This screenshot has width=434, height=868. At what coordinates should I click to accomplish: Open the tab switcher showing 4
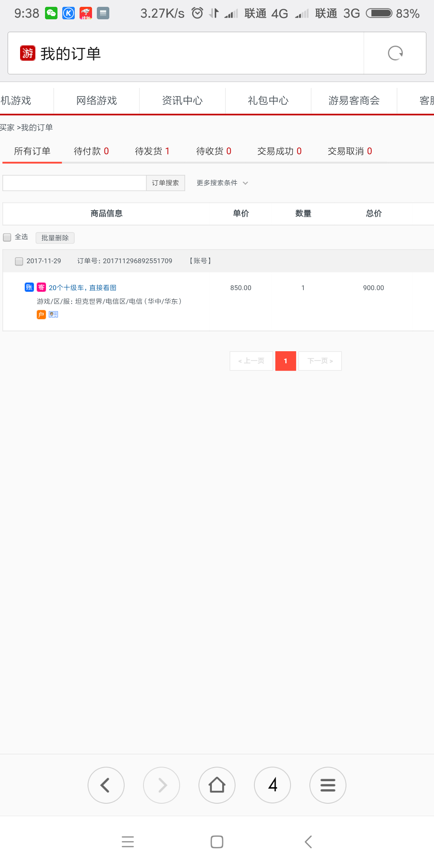272,785
